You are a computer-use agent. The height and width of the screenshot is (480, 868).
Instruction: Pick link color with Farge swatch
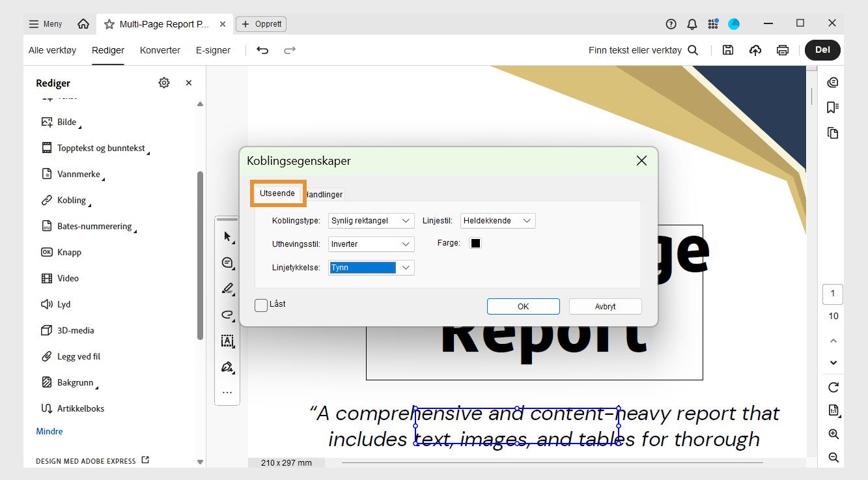(475, 243)
